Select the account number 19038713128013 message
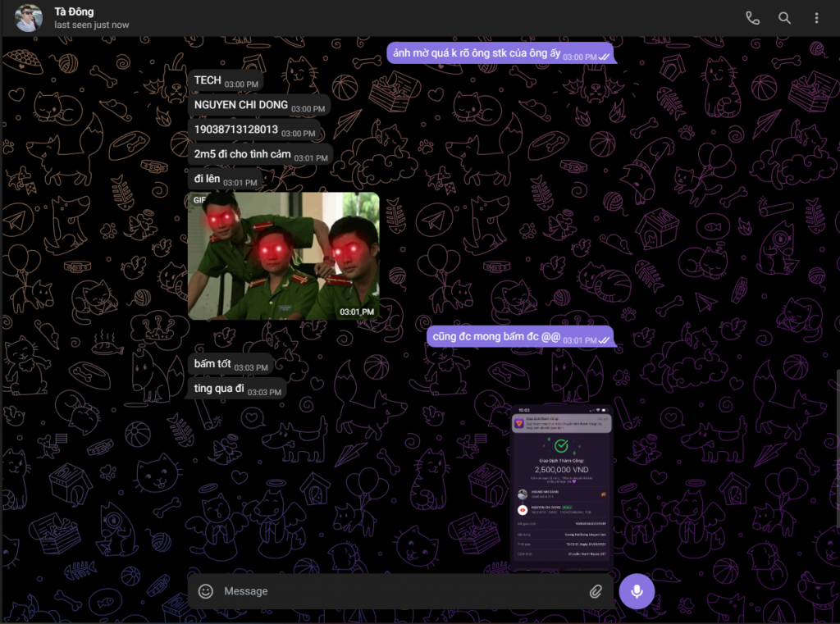The height and width of the screenshot is (624, 840). tap(236, 130)
